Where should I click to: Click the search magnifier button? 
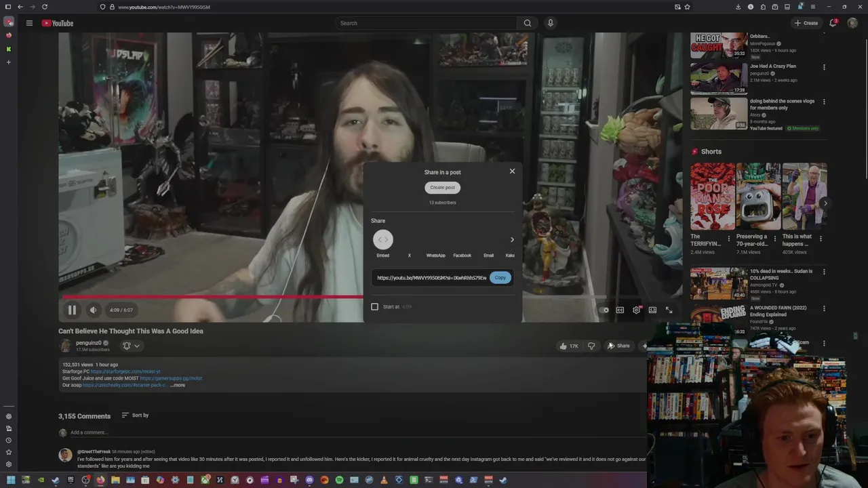[527, 23]
